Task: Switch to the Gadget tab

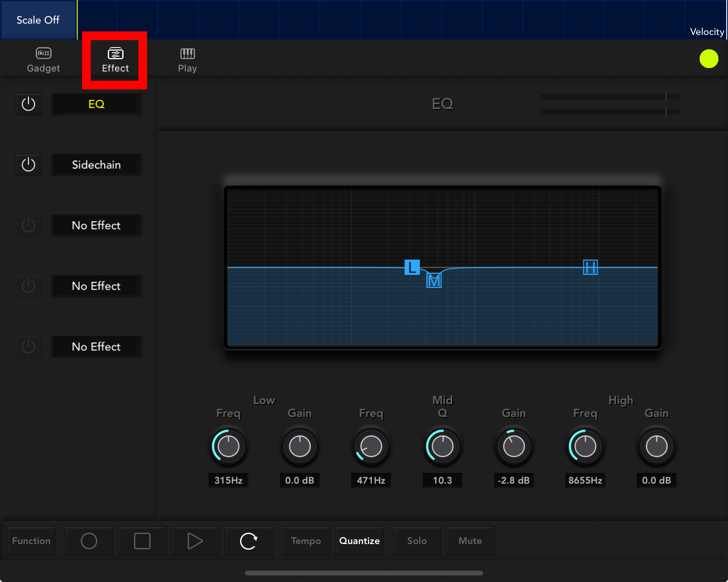Action: tap(43, 60)
